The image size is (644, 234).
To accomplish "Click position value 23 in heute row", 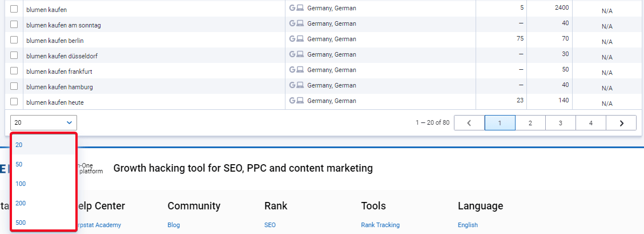I will 520,100.
